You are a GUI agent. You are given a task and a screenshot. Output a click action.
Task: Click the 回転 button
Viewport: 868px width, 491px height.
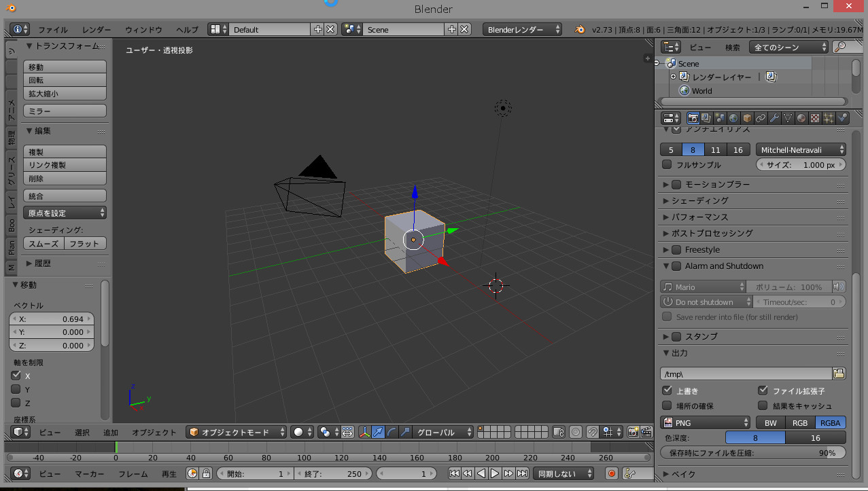(65, 80)
